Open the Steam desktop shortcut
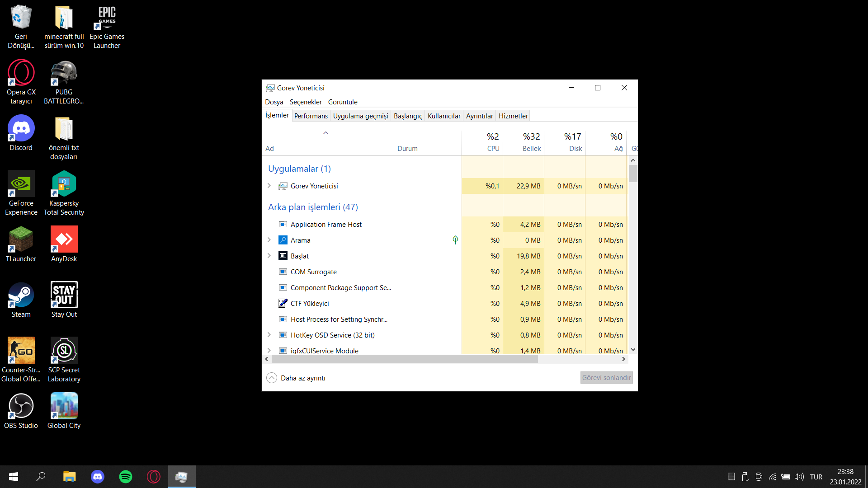The image size is (868, 488). (21, 296)
